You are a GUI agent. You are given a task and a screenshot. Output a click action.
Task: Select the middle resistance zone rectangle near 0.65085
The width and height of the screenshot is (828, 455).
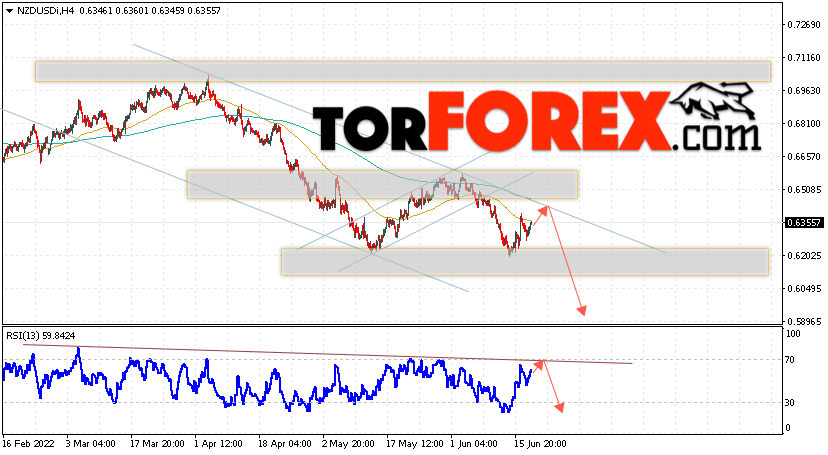(382, 184)
